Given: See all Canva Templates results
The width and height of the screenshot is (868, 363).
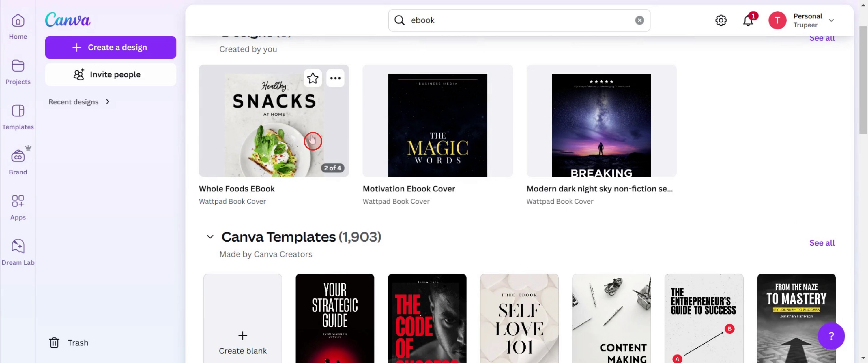Looking at the screenshot, I should click(x=822, y=243).
